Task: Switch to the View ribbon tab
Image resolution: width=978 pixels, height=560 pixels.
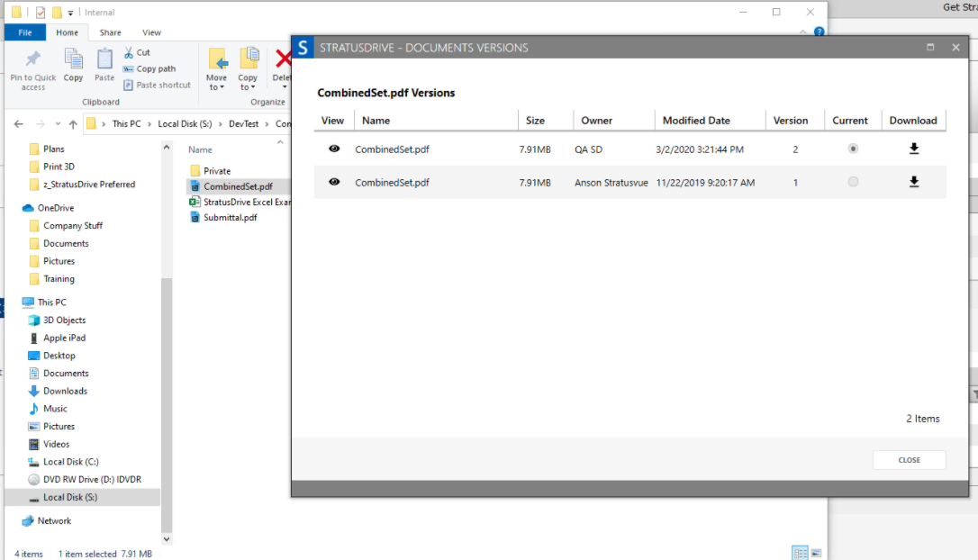Action: pos(151,32)
